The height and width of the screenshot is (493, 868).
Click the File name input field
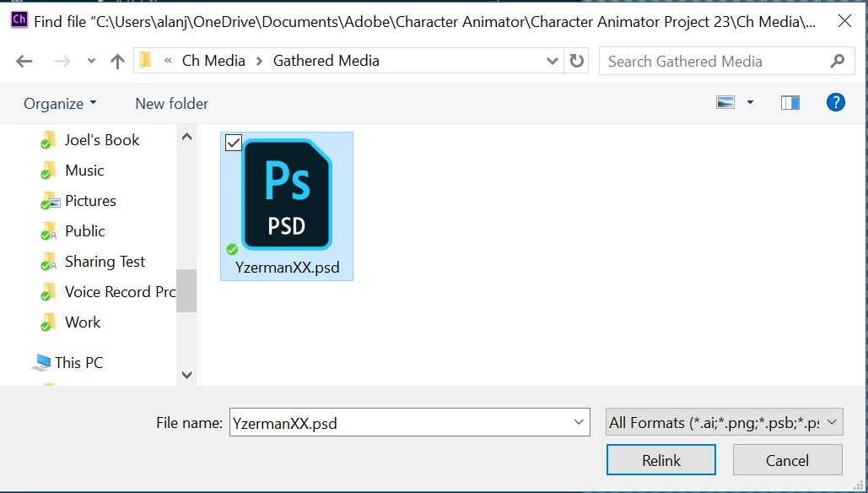pyautogui.click(x=410, y=423)
